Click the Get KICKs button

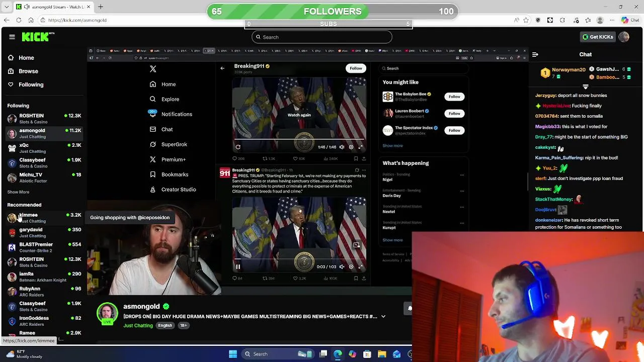(598, 37)
